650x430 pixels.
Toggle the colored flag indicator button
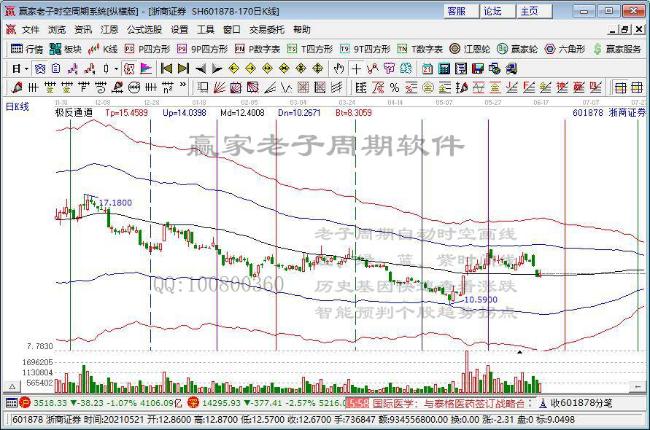click(146, 68)
